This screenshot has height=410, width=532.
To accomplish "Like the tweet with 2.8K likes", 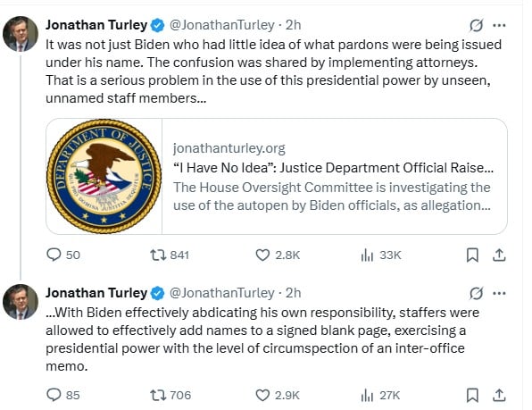I will 278,255.
